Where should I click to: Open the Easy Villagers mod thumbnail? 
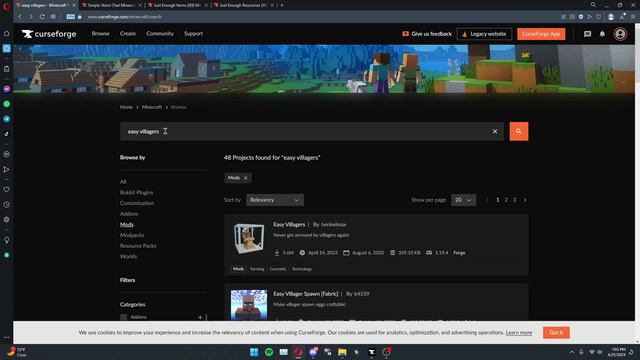point(249,239)
